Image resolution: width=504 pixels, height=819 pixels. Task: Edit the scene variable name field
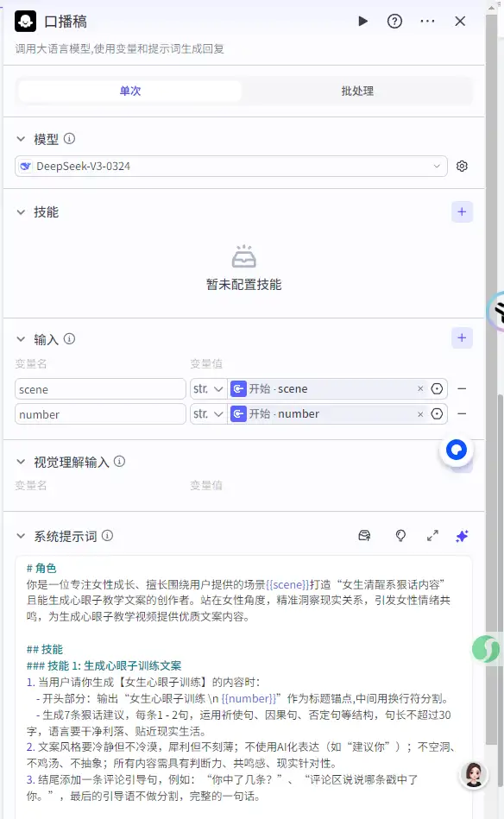pyautogui.click(x=100, y=389)
